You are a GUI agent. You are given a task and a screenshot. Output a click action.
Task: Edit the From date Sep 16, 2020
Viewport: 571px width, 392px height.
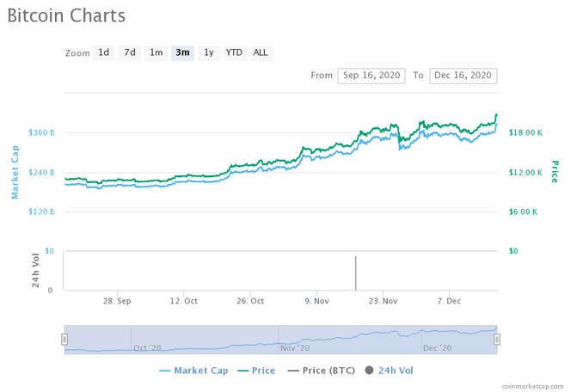point(371,76)
